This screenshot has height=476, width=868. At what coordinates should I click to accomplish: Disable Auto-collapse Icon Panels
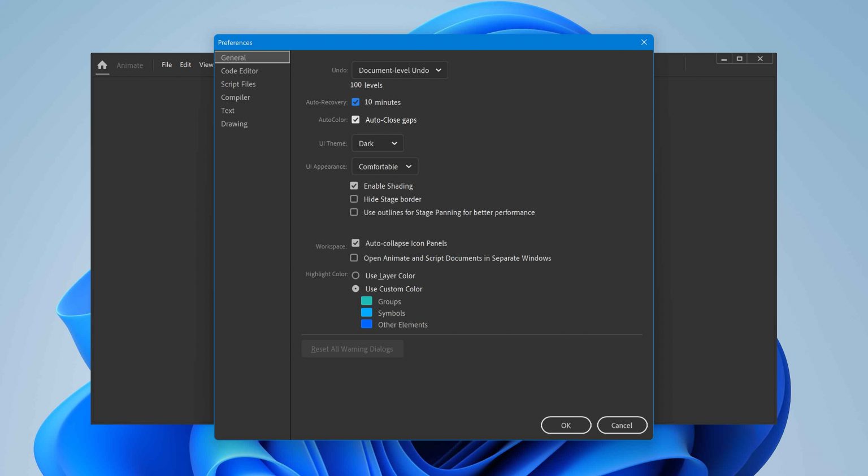pyautogui.click(x=355, y=242)
